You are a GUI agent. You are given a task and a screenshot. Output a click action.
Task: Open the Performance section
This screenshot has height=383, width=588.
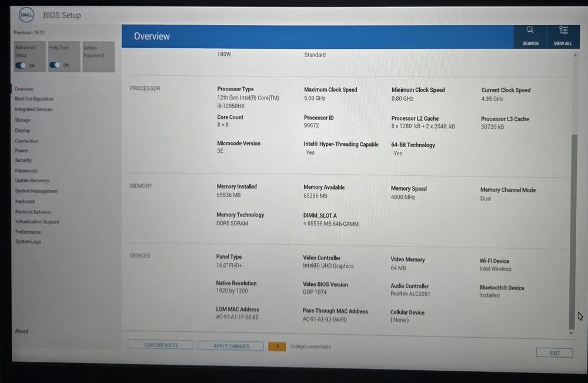pyautogui.click(x=28, y=232)
